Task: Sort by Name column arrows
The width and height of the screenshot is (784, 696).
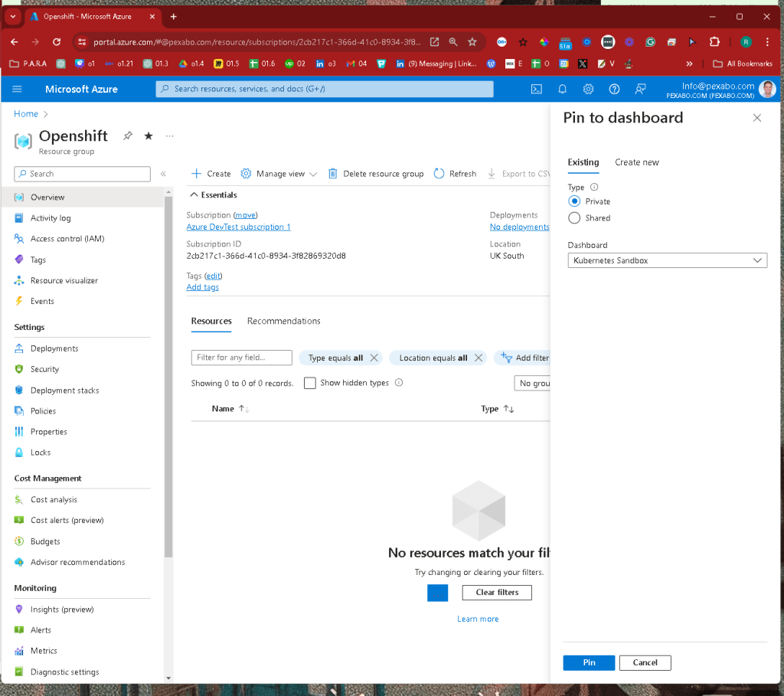Action: [244, 409]
